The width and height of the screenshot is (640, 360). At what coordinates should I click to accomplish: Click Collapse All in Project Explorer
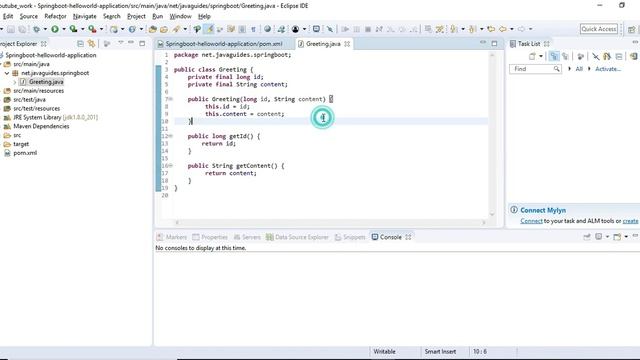[80, 44]
